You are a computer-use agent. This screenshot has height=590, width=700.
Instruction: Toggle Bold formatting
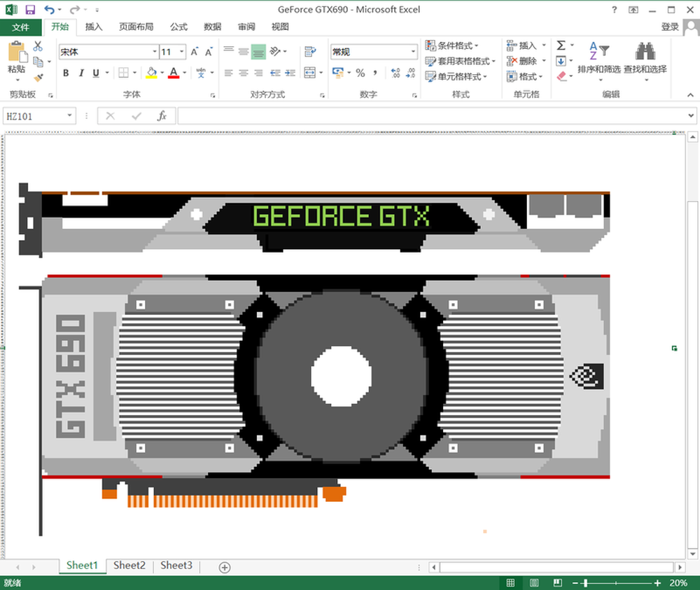(x=66, y=73)
